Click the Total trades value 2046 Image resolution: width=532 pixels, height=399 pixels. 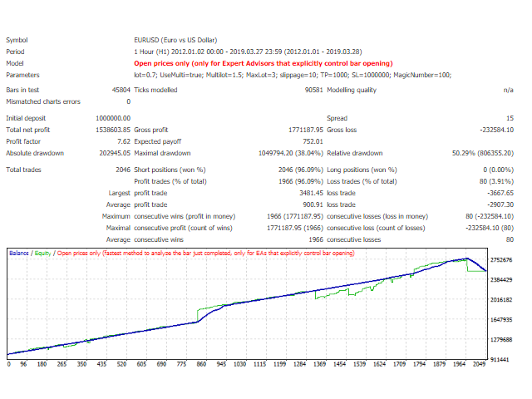point(123,170)
